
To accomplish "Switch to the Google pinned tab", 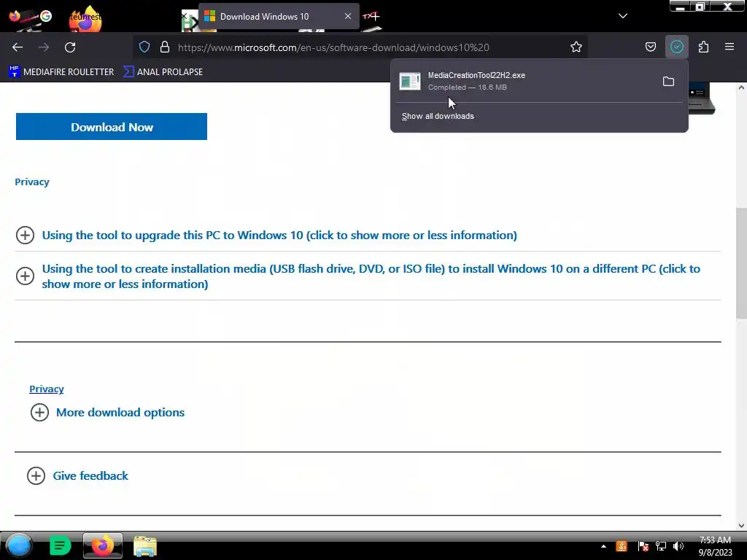I will point(46,16).
